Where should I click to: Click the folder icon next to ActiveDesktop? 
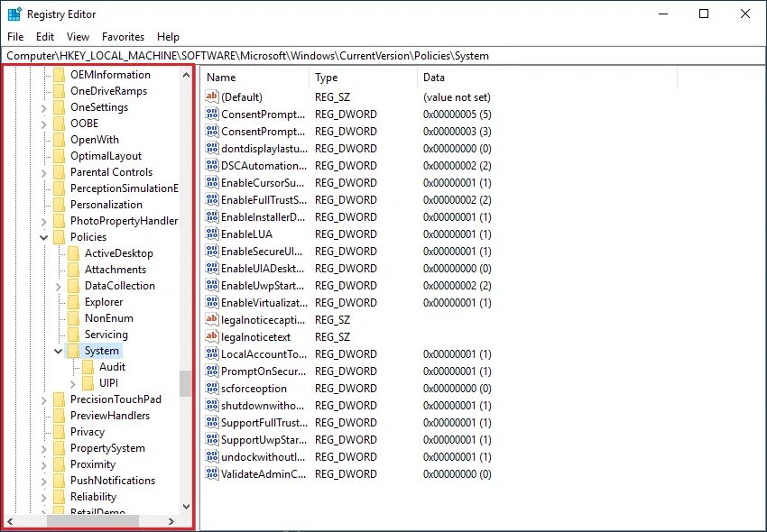pyautogui.click(x=73, y=253)
